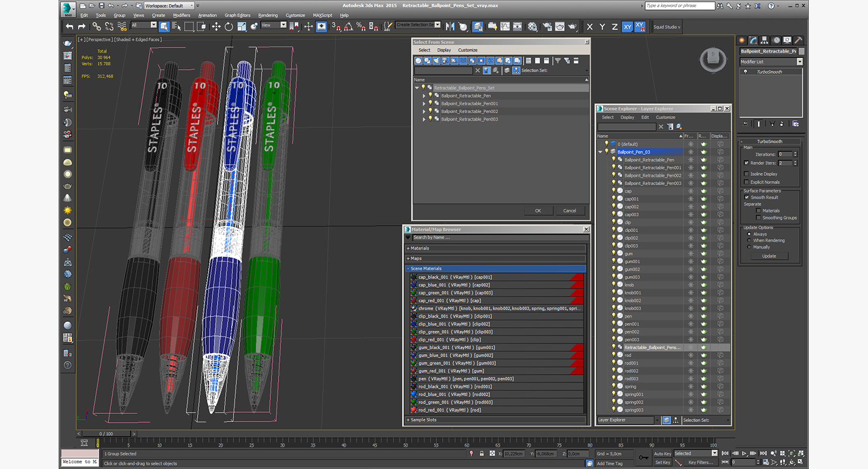Open the Graph Editors menu
The image size is (868, 469).
pyautogui.click(x=238, y=15)
